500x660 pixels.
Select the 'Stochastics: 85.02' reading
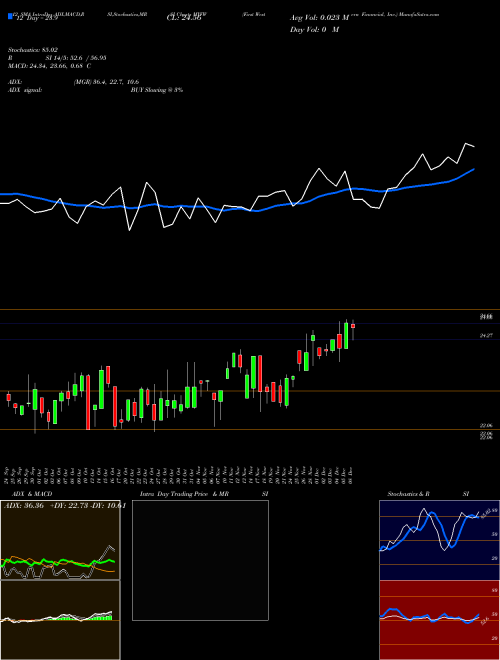coord(33,50)
